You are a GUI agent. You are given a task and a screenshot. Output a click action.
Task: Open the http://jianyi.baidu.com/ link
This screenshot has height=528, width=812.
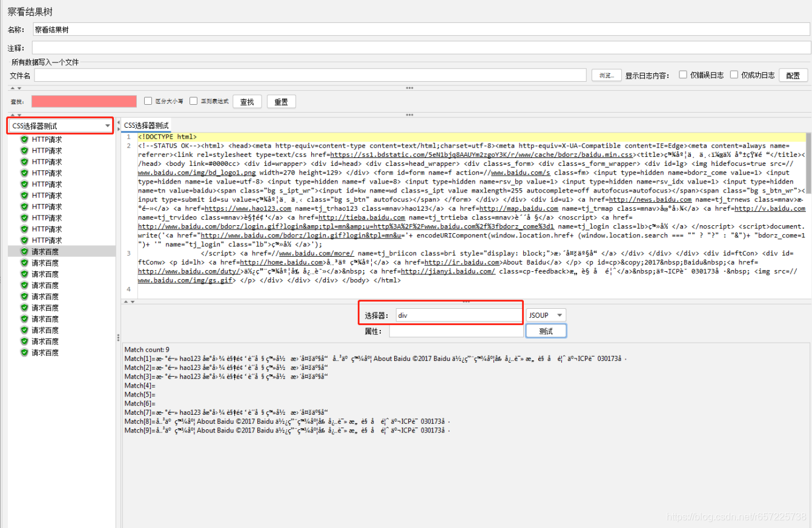click(x=448, y=271)
